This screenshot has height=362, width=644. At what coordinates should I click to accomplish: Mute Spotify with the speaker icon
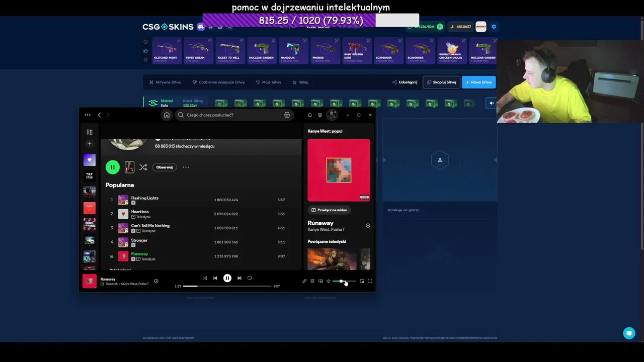[329, 282]
